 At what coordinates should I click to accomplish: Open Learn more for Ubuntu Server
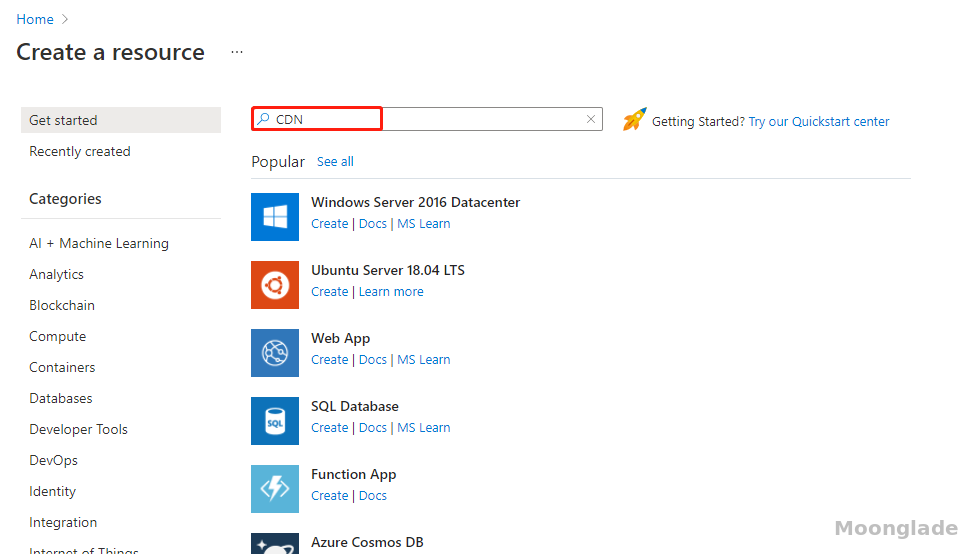coord(391,292)
